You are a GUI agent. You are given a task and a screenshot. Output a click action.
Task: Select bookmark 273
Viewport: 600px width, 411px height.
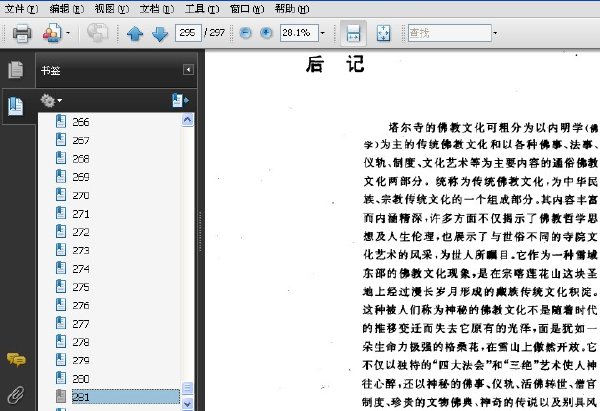click(81, 250)
